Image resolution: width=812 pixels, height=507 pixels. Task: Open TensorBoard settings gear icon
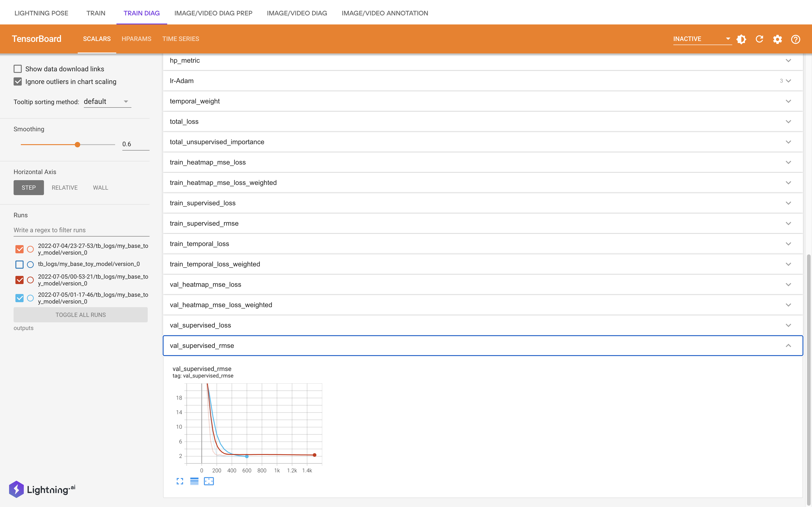pyautogui.click(x=777, y=39)
